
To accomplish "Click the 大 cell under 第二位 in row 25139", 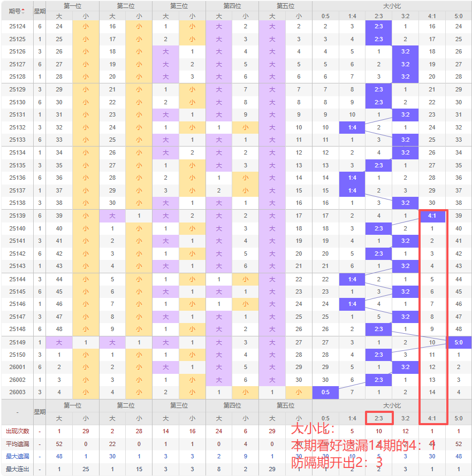I will tap(112, 216).
